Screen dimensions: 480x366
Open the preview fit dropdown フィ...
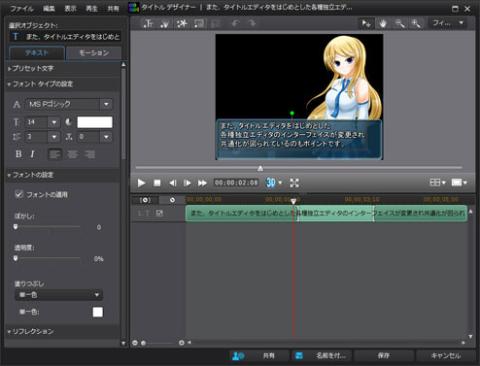(448, 23)
